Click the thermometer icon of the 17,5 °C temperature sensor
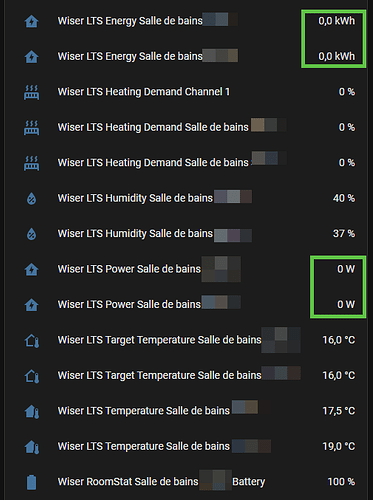The image size is (373, 500). [32, 412]
